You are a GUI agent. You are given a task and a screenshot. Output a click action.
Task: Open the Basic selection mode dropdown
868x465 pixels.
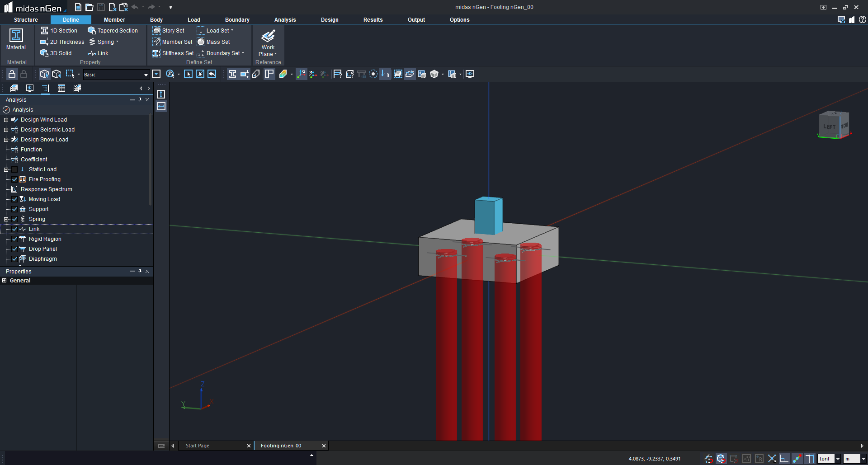tap(146, 75)
